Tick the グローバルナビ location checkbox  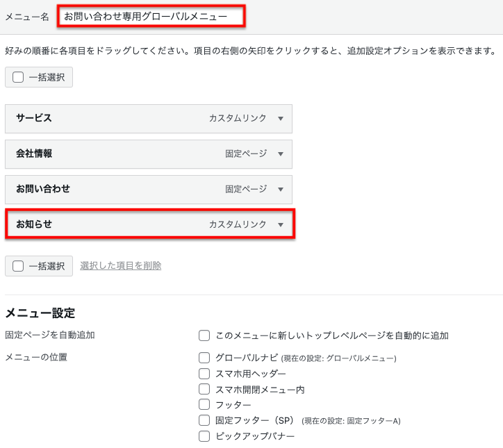point(204,358)
